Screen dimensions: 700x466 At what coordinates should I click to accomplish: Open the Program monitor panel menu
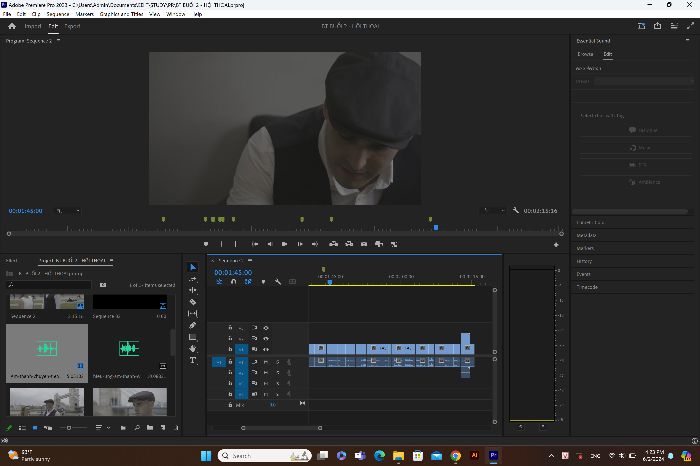pos(58,41)
